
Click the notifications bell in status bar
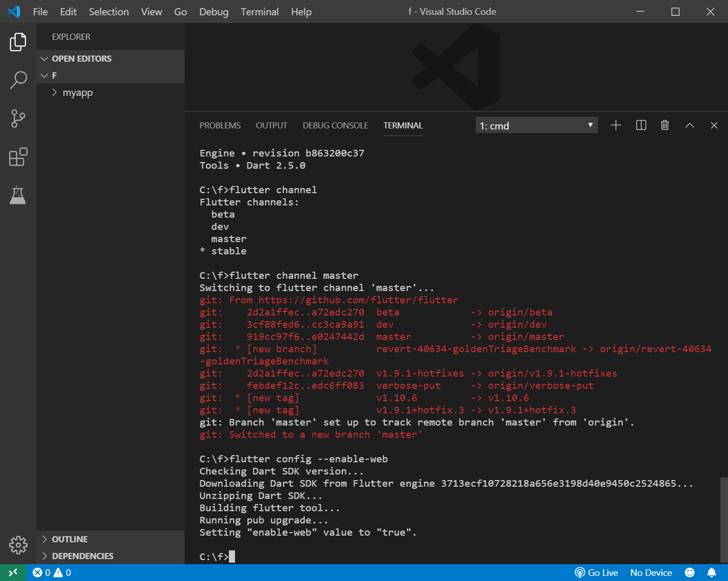pyautogui.click(x=712, y=572)
